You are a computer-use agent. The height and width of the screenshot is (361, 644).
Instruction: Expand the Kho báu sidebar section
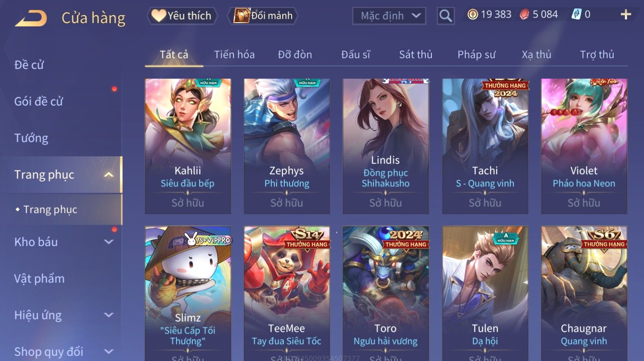[109, 242]
